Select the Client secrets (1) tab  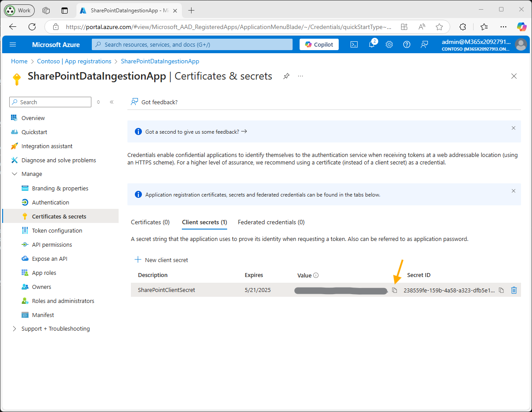[204, 222]
